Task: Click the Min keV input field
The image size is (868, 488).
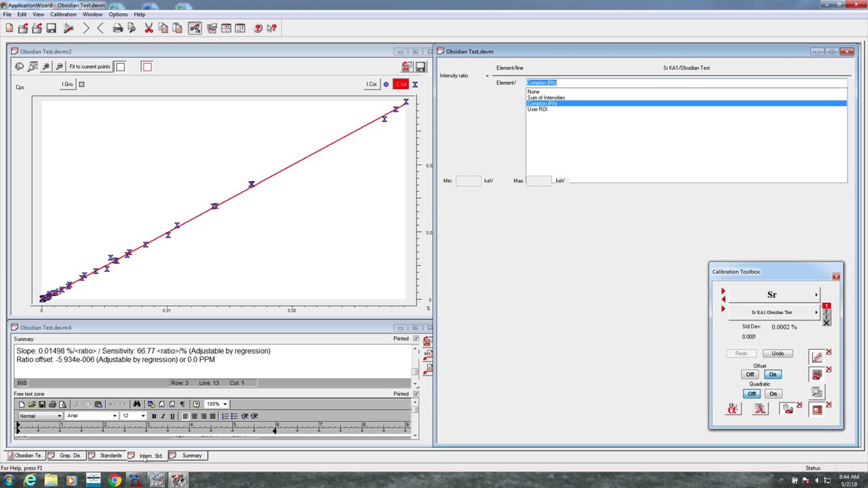Action: point(469,181)
